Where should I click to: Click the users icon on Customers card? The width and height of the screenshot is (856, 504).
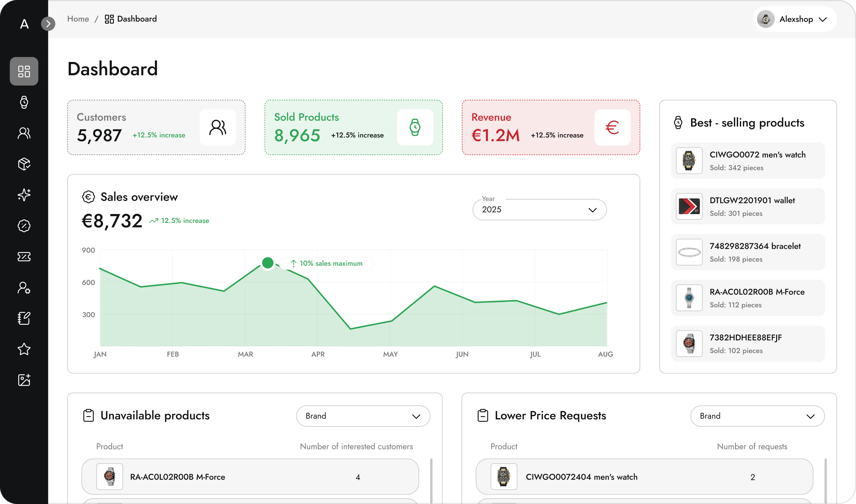click(218, 127)
